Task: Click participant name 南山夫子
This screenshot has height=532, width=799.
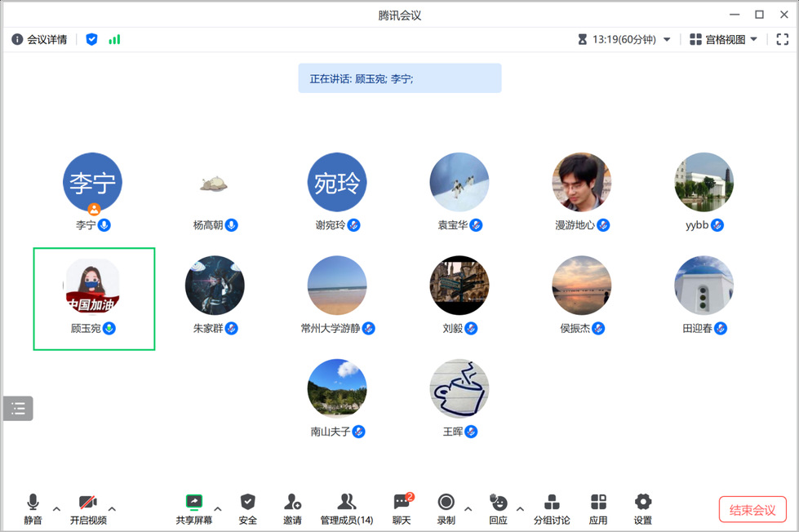Action: [331, 432]
